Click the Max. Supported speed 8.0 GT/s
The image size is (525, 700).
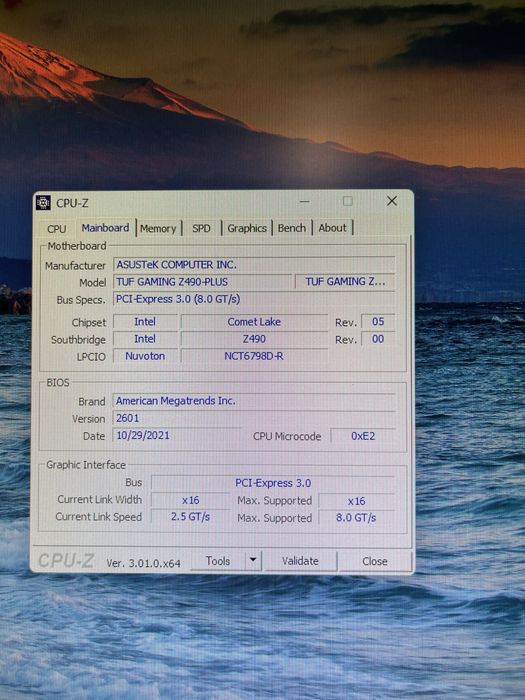tap(357, 518)
